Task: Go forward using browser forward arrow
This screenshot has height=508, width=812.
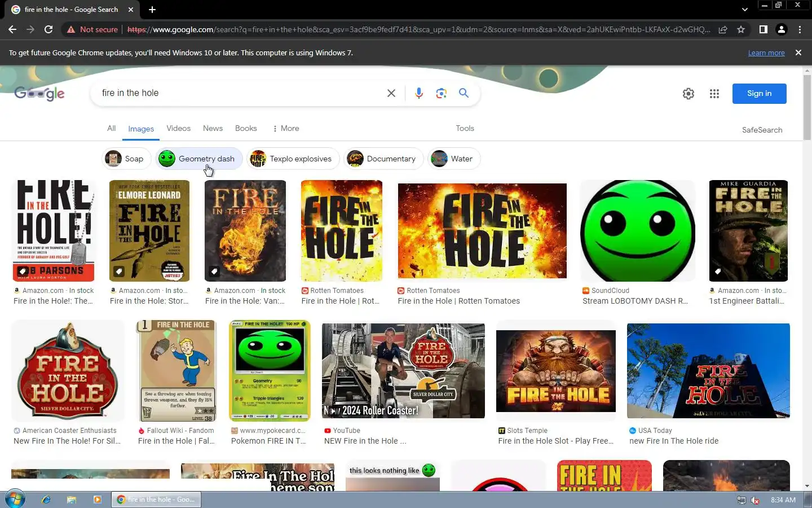Action: point(30,29)
